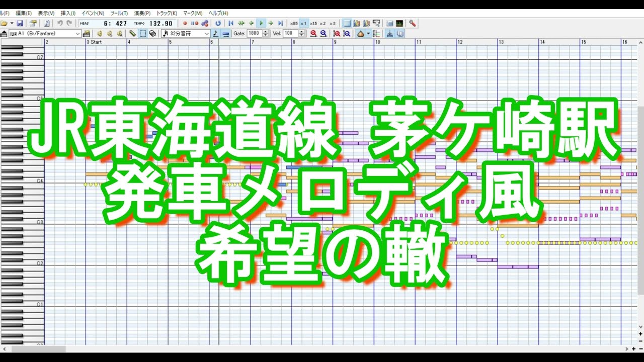Open the level meter display icon
Screen dimensions: 644x362
pos(399,23)
